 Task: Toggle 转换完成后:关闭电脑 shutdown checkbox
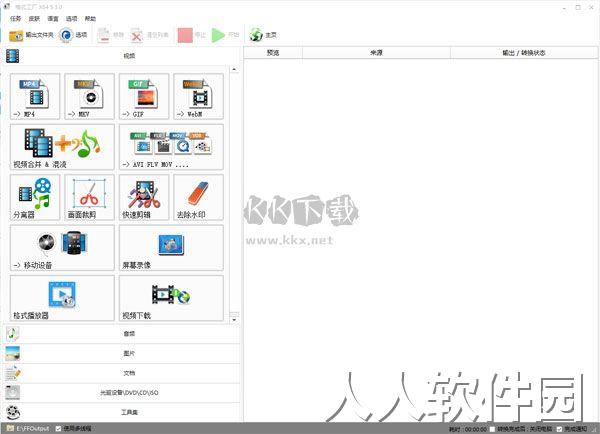click(493, 429)
